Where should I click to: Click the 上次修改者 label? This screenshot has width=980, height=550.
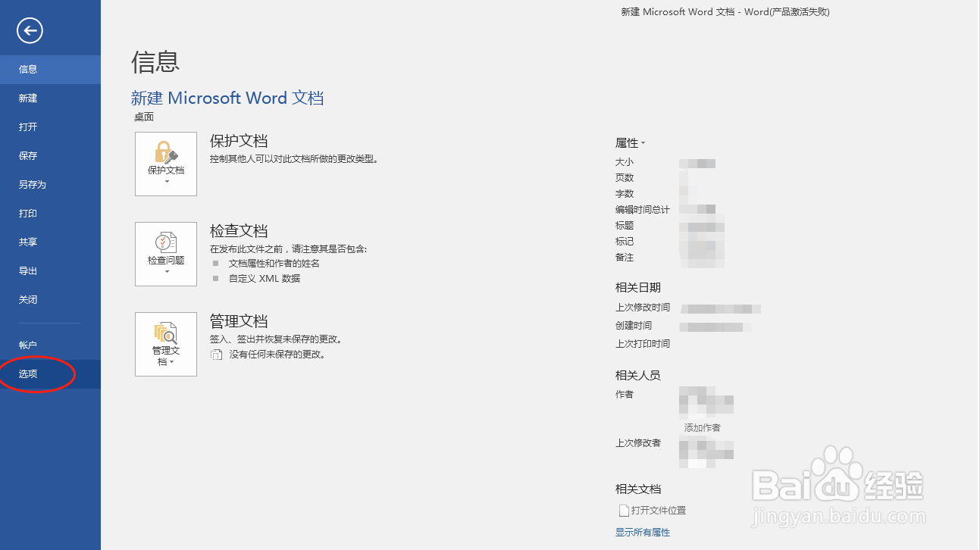click(638, 443)
